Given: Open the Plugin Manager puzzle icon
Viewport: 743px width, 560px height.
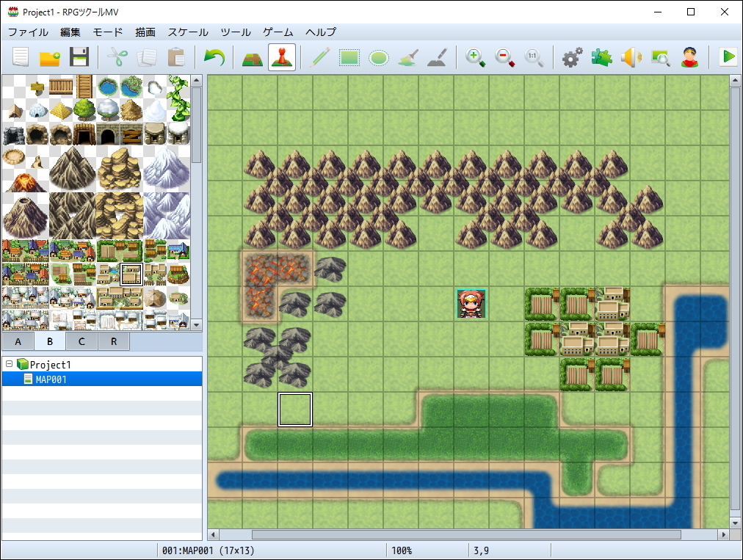Looking at the screenshot, I should point(602,57).
